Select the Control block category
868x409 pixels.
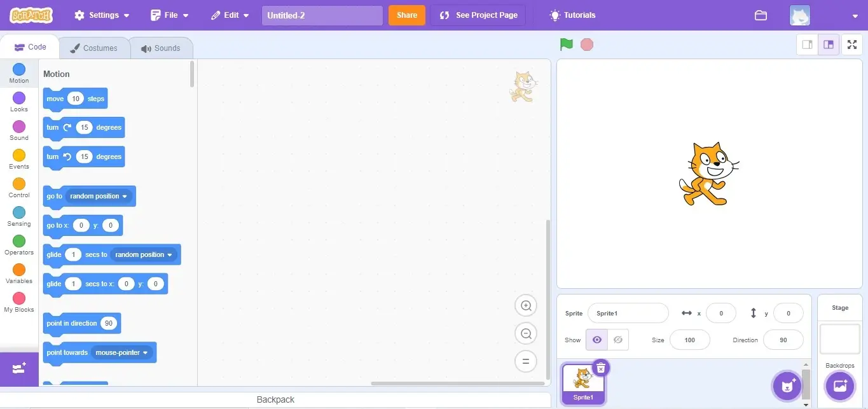(19, 188)
